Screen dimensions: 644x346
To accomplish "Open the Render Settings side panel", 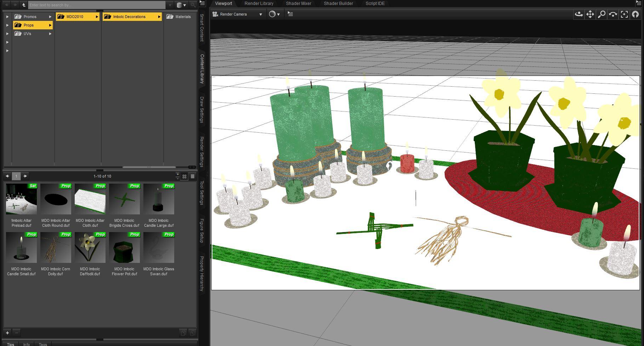I will pos(202,151).
